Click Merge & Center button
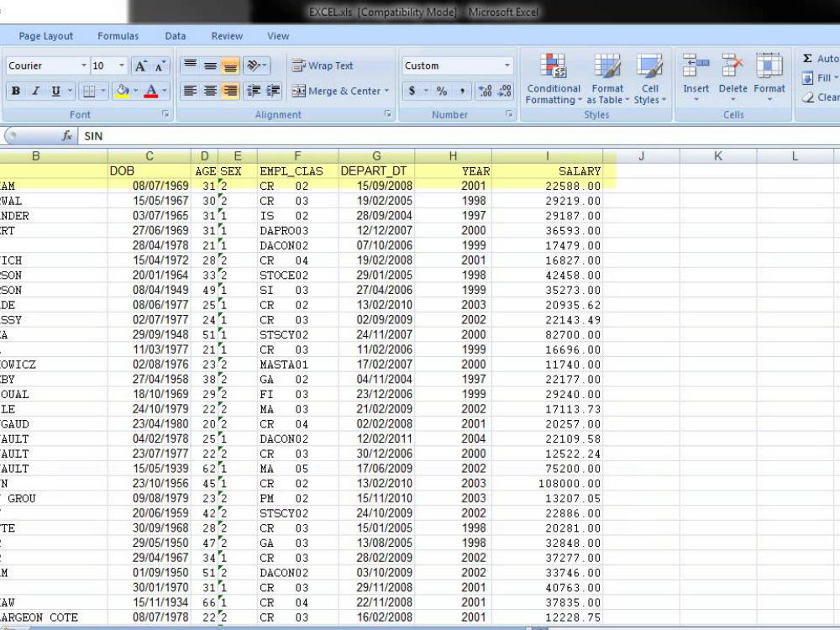Screen dimensions: 840x630 click(335, 91)
